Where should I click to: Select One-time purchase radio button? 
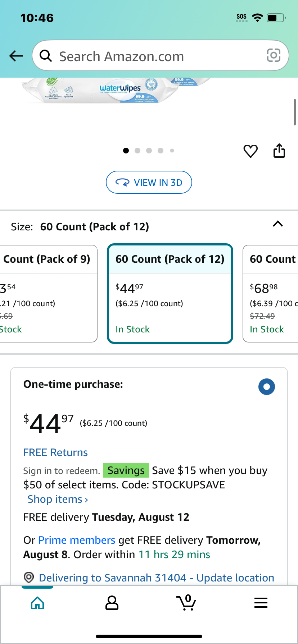point(267,387)
